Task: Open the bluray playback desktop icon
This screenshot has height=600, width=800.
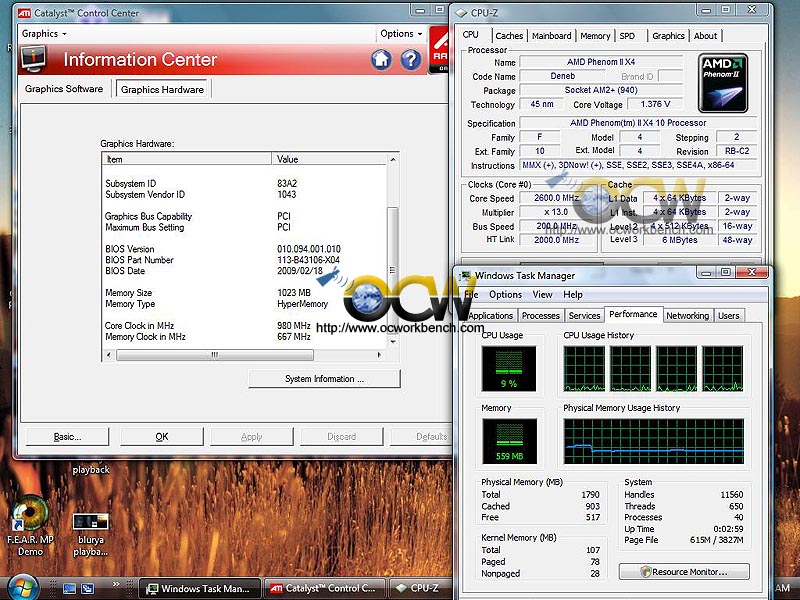Action: (90, 535)
